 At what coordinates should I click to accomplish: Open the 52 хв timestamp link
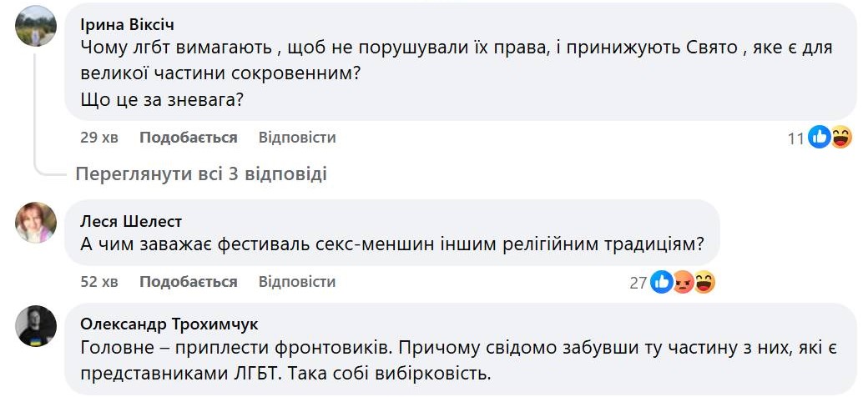[x=98, y=282]
